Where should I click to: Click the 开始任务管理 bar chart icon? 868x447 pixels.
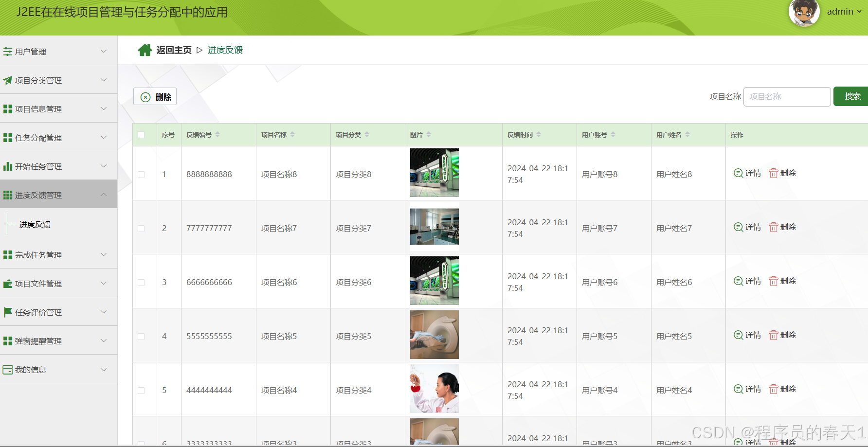pos(8,166)
